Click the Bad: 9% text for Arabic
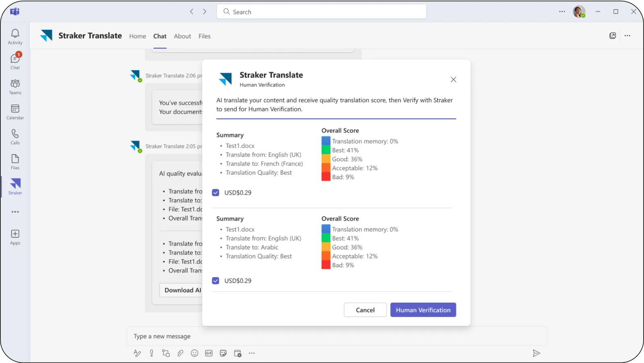 tap(343, 265)
